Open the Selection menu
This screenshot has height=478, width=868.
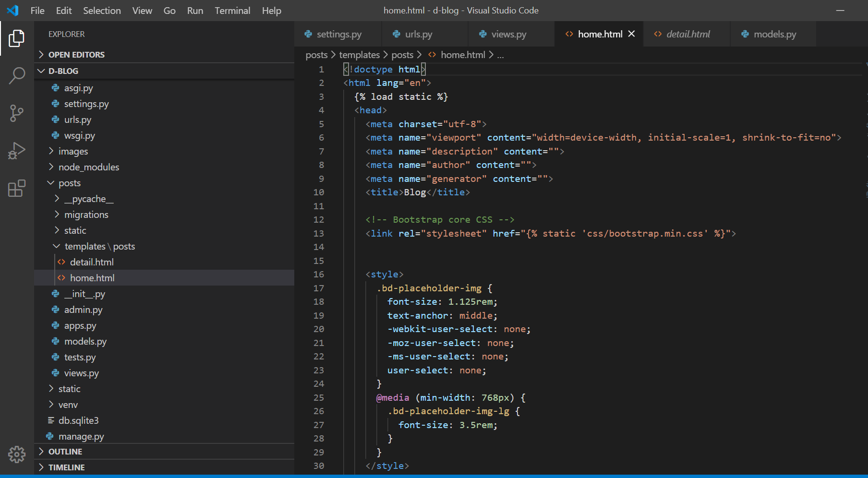pyautogui.click(x=102, y=11)
